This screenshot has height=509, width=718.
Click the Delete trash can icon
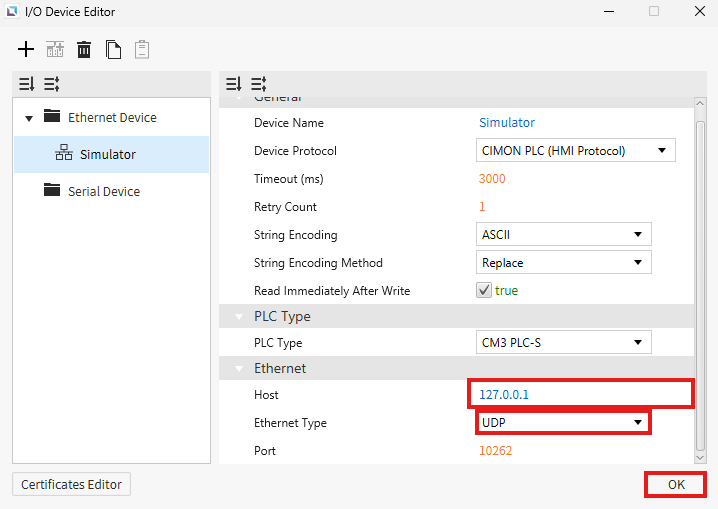[84, 49]
